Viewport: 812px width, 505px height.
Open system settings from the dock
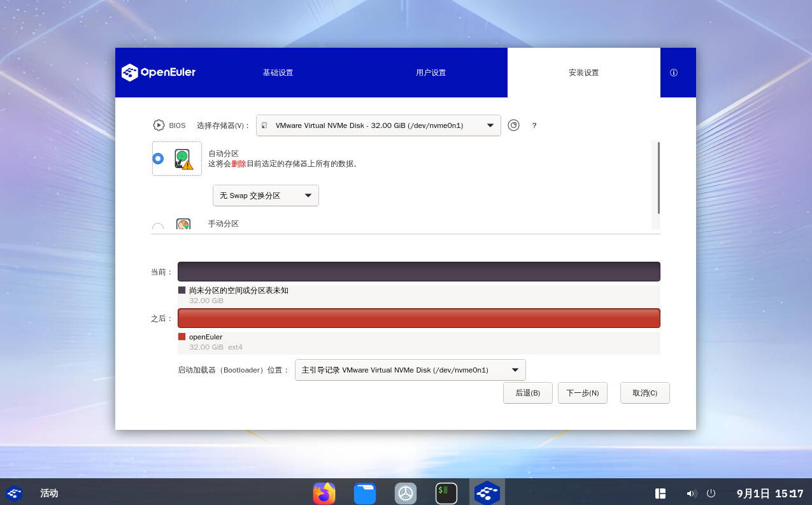[x=406, y=493]
